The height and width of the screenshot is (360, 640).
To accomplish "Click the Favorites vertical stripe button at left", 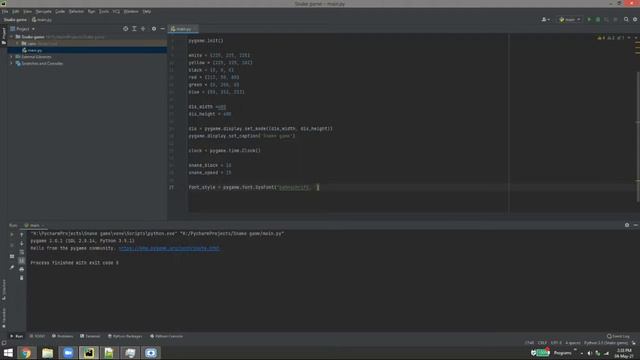I will coord(4,318).
